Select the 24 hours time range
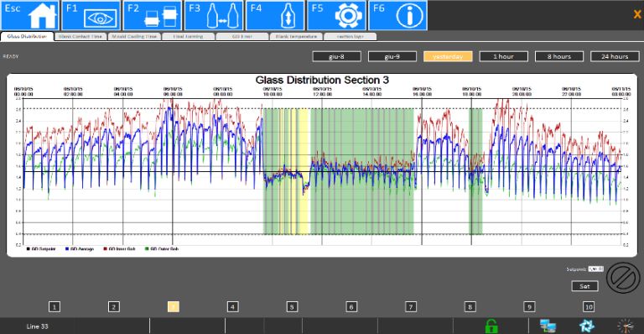 (x=615, y=56)
